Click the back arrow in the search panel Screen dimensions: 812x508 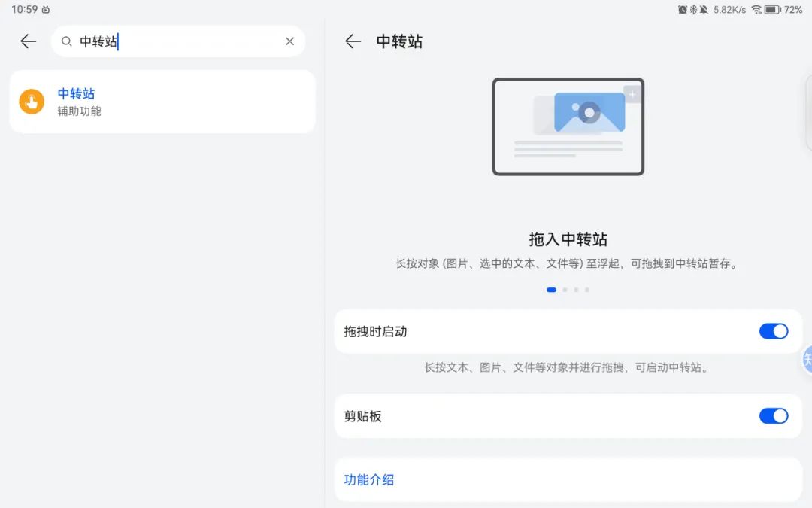coord(27,41)
